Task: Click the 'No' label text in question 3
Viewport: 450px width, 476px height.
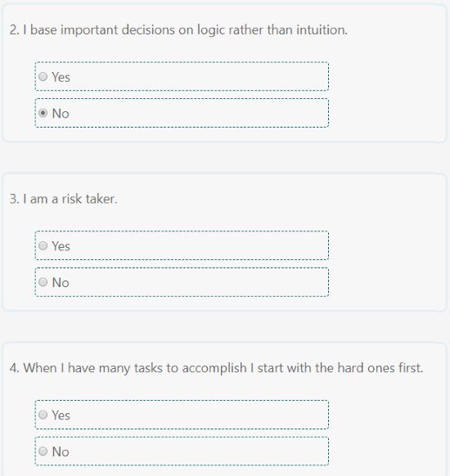Action: coord(61,283)
